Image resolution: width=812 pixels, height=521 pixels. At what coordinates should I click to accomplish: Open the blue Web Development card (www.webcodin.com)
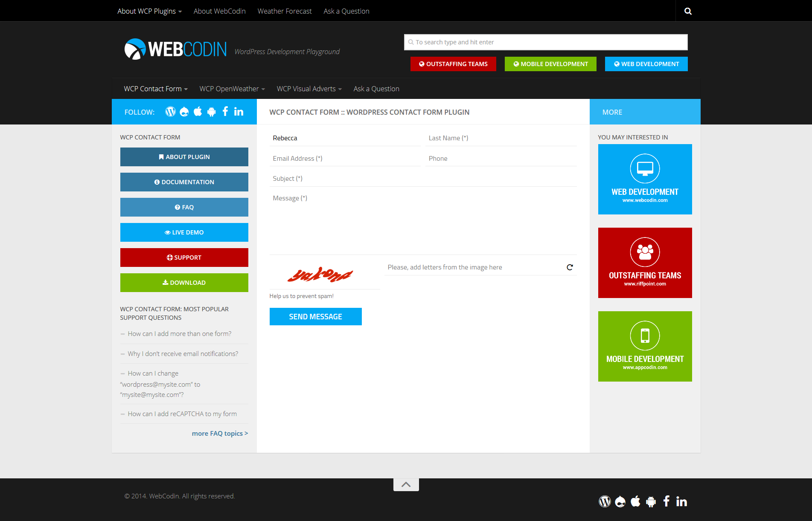(645, 179)
